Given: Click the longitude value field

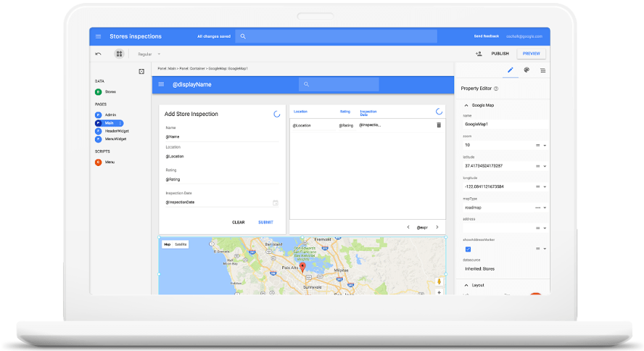Looking at the screenshot, I should 498,187.
